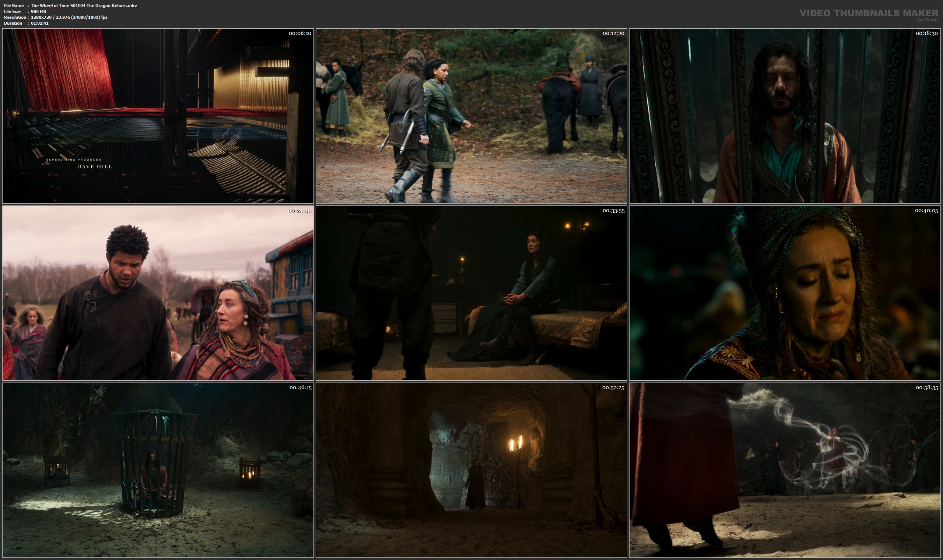Open the thumbnail at 00:40:05
943x560 pixels.
[785, 293]
